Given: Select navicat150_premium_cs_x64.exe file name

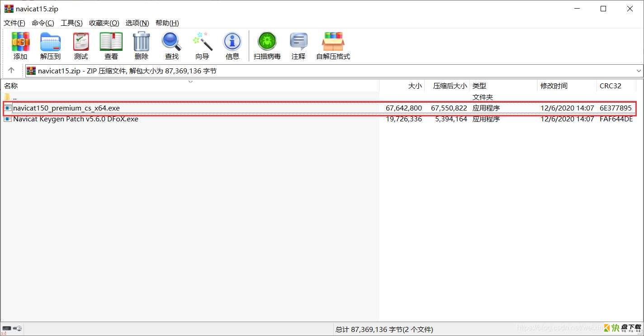Looking at the screenshot, I should click(x=66, y=108).
